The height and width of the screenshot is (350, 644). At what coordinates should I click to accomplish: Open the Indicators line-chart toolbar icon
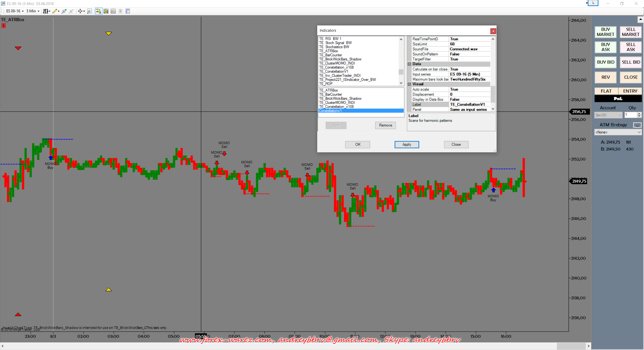tap(113, 11)
